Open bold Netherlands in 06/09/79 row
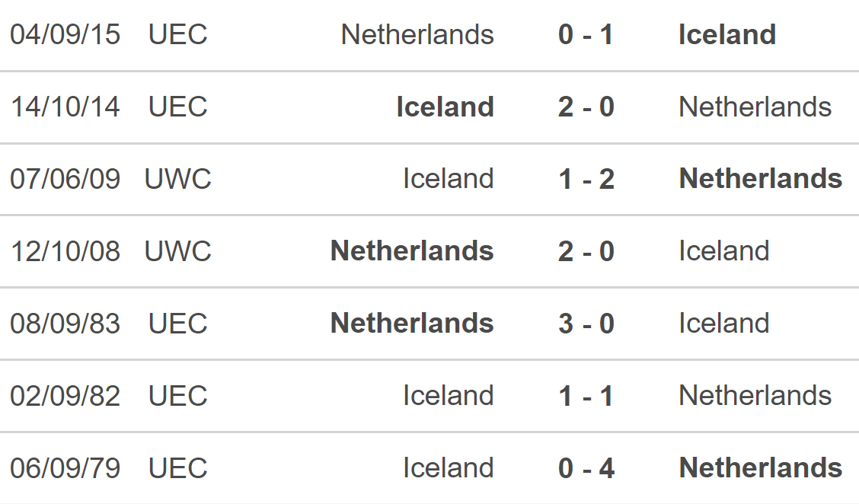 pos(761,468)
